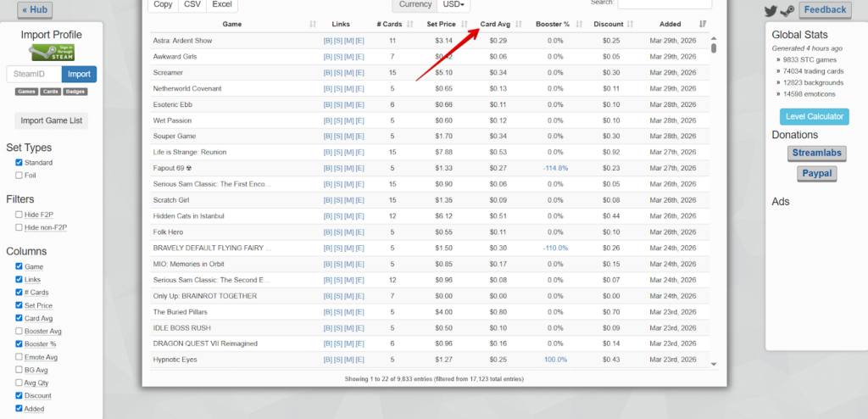Go back with the « Hub button
Screen dimensions: 868x419
click(x=34, y=10)
